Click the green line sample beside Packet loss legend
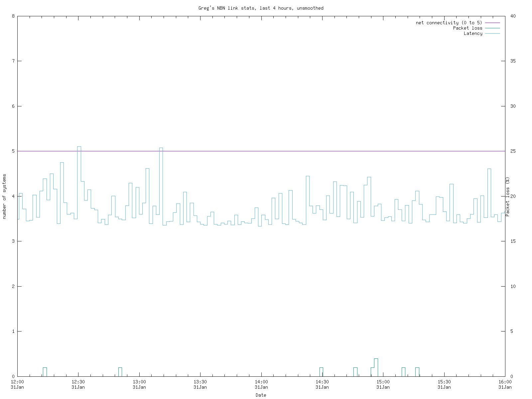The image size is (532, 399). (492, 28)
